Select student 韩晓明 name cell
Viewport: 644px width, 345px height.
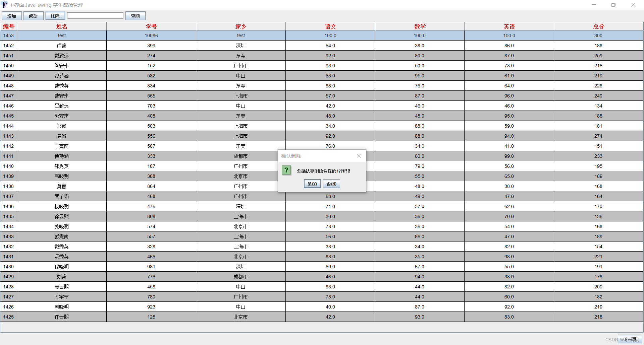(62, 307)
